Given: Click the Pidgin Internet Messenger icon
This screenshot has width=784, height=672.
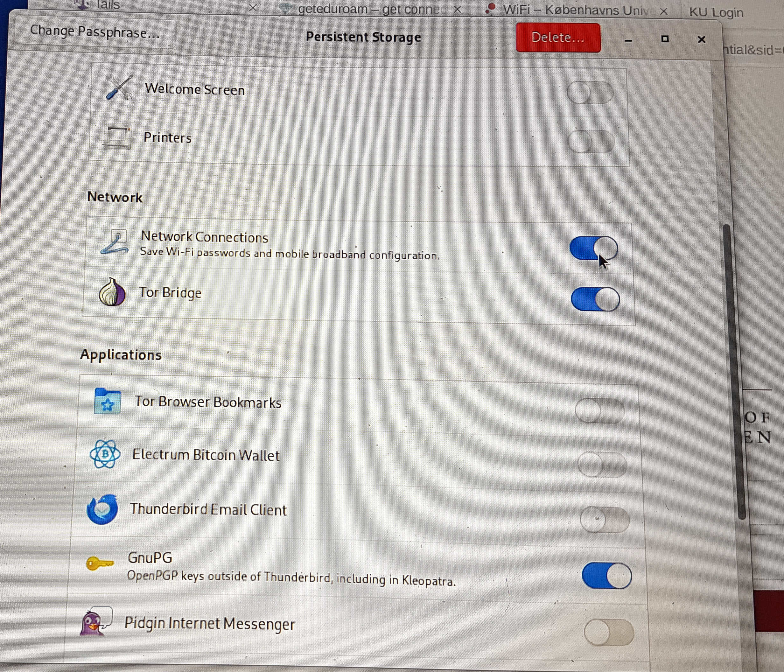Looking at the screenshot, I should pyautogui.click(x=95, y=622).
